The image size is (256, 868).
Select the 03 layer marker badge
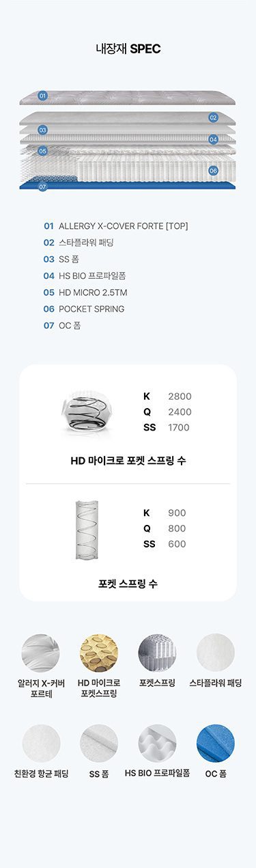(42, 129)
